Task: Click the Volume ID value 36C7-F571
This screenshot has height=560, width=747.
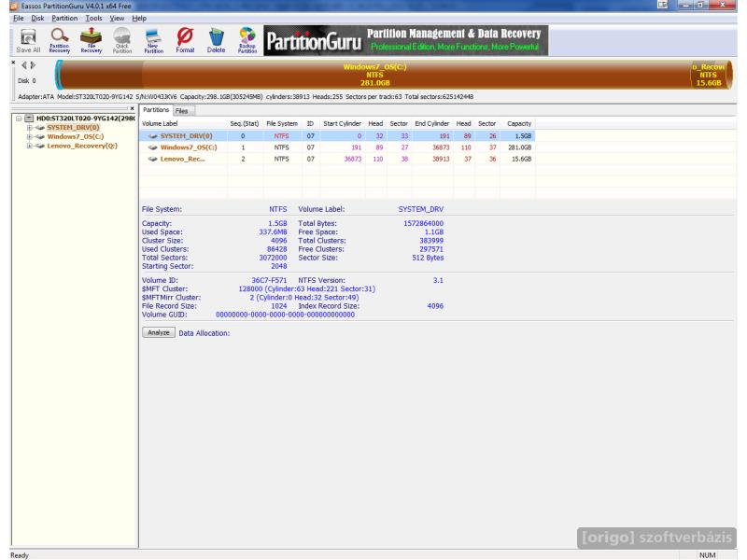Action: 269,280
